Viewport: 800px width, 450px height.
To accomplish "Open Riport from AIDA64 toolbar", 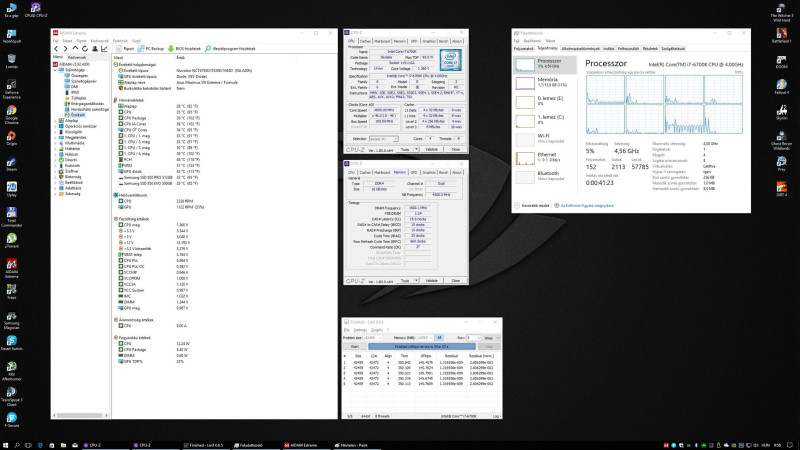I will click(x=125, y=48).
